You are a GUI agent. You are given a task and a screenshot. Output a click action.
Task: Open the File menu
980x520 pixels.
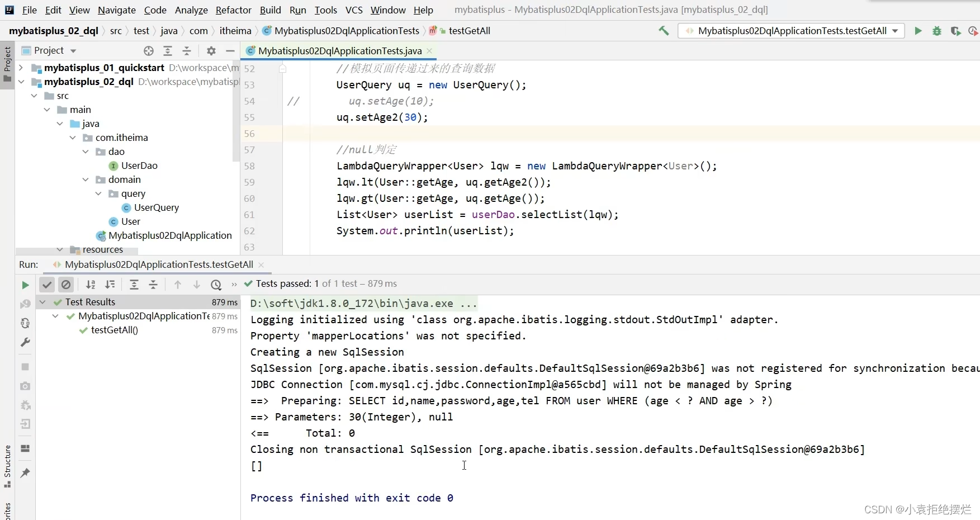30,10
